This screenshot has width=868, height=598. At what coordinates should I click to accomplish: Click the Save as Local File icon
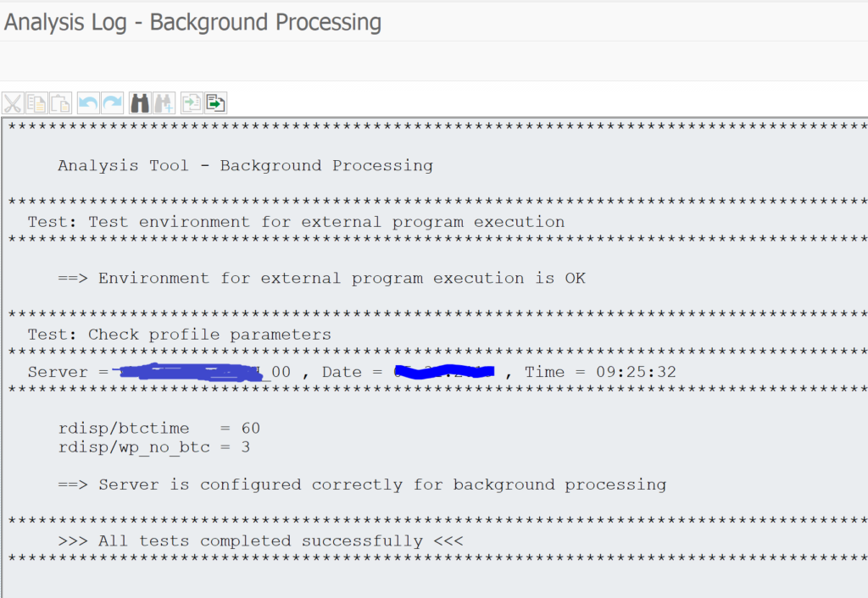[x=216, y=103]
